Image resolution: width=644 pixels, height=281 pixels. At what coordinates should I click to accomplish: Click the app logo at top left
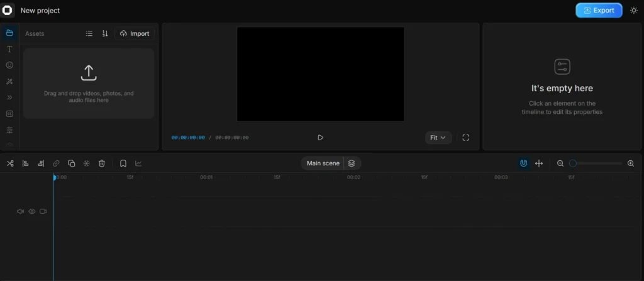tap(8, 10)
